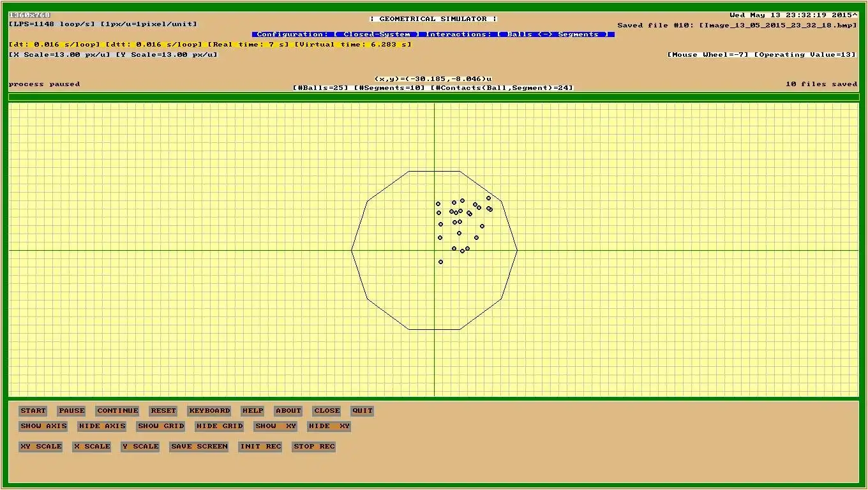Reset the simulation with RESET

click(x=163, y=411)
